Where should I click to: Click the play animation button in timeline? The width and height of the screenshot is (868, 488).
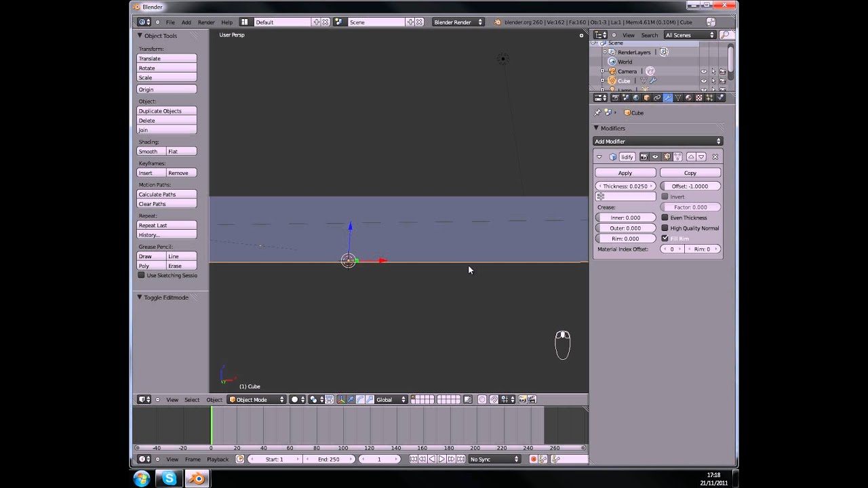(x=441, y=459)
